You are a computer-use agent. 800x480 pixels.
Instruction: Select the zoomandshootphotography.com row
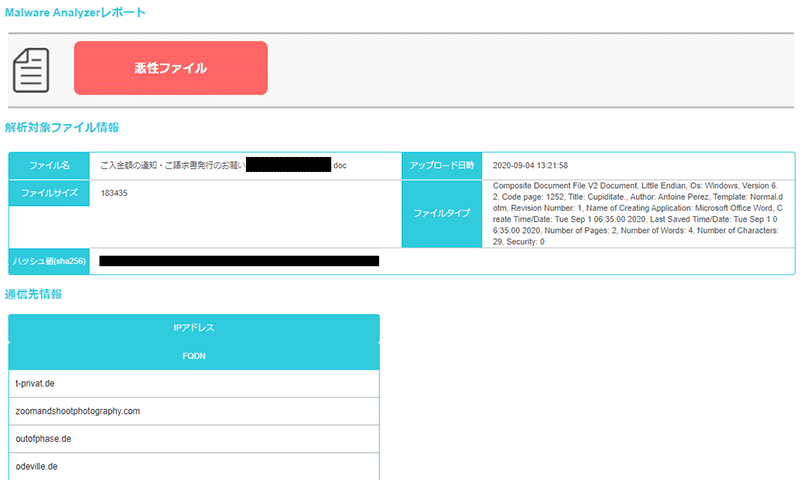194,411
